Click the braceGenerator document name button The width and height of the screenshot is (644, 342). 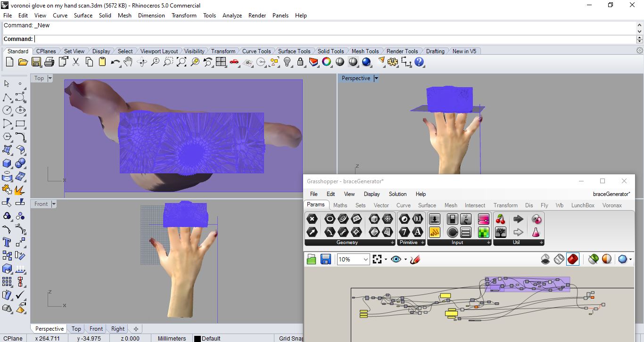(x=611, y=194)
